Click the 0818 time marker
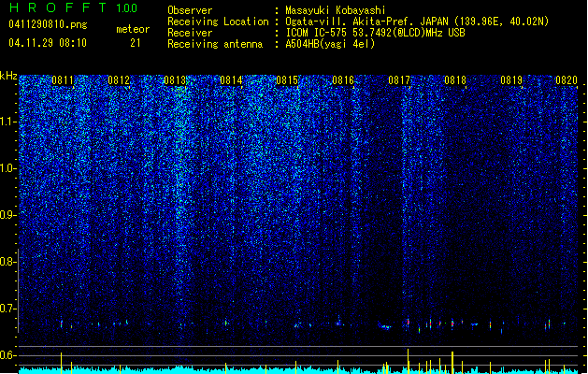This screenshot has height=374, width=588. (455, 80)
